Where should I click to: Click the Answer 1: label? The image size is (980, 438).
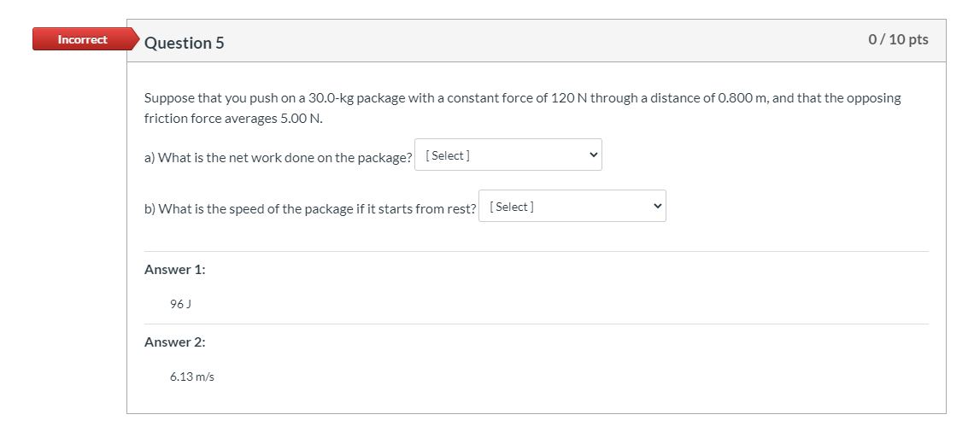point(175,269)
